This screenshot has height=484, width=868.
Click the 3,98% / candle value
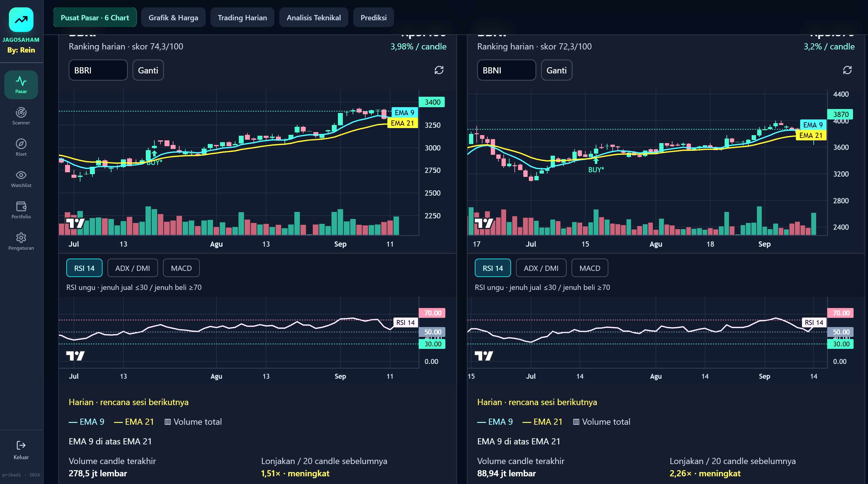(419, 46)
